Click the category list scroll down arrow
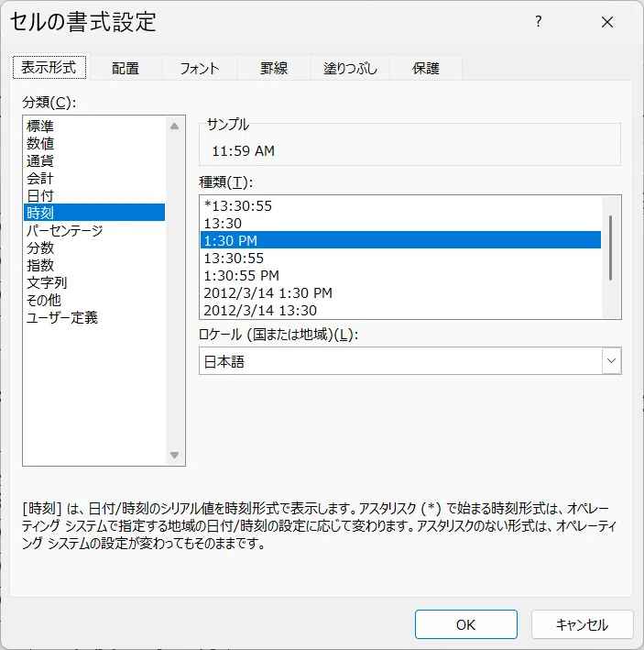The width and height of the screenshot is (644, 650). pyautogui.click(x=175, y=455)
